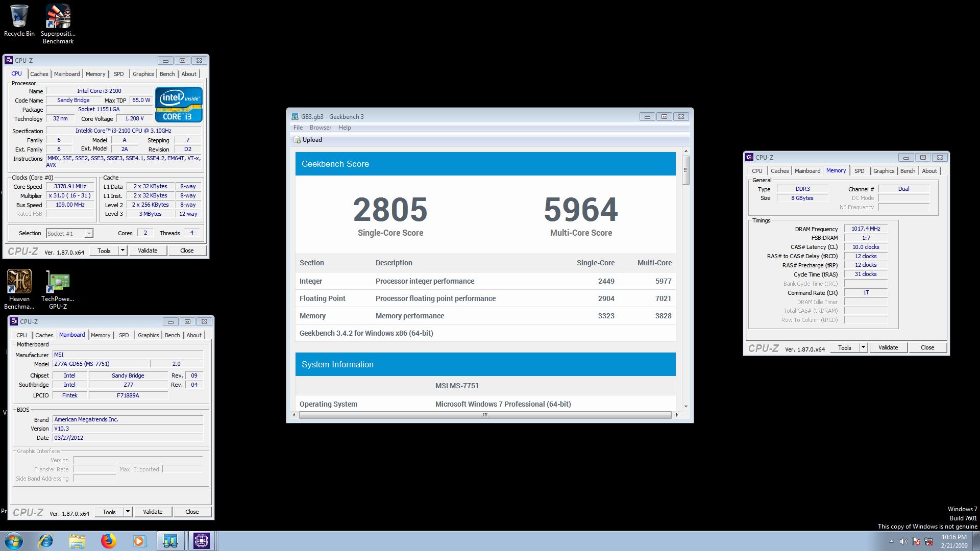This screenshot has height=551, width=980.
Task: Open TechPowerUp GPU-Z desktop icon
Action: coord(58,289)
